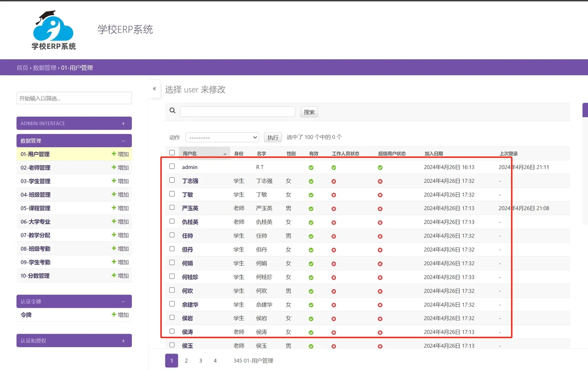Screen dimensions: 588x370
Task: Click green plus add icon for 01-用户管理
Action: 114,154
